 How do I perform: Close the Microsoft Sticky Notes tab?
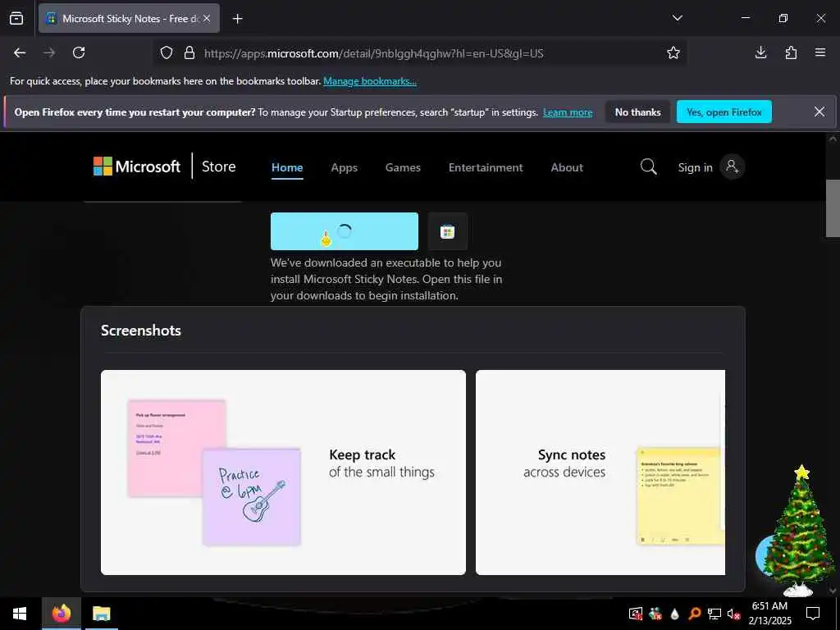pyautogui.click(x=207, y=18)
